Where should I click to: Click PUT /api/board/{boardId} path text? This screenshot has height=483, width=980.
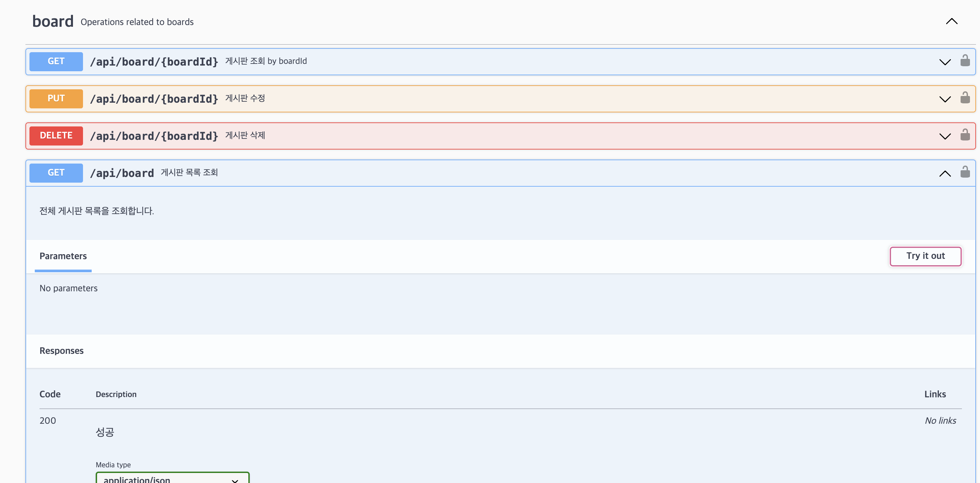coord(154,99)
